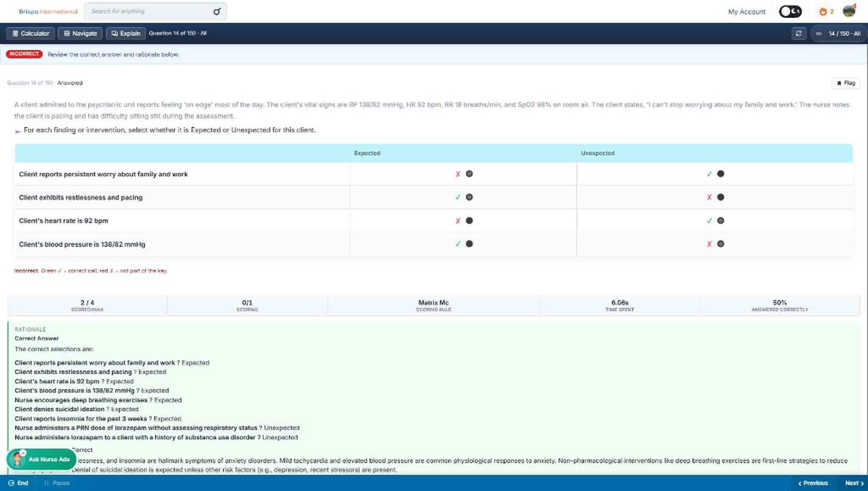Select Expected for persistent worry row

[x=469, y=174]
